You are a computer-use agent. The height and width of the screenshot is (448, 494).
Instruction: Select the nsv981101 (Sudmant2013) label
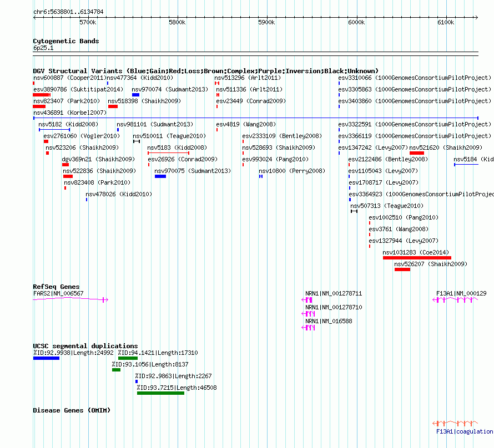click(x=155, y=124)
